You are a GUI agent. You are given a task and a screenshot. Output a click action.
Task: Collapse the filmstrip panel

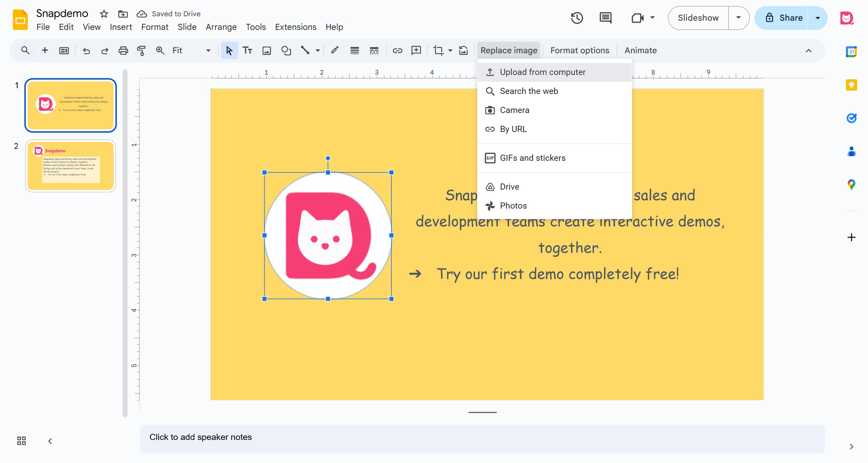point(50,441)
